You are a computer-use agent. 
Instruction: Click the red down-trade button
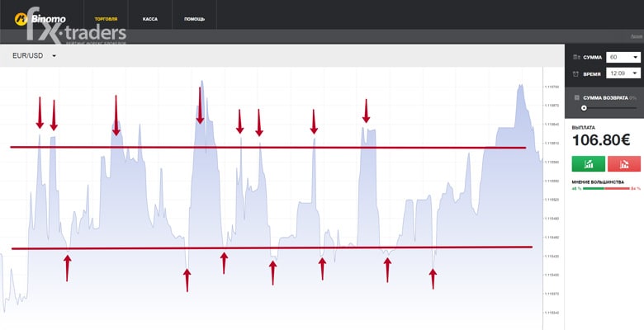click(624, 164)
